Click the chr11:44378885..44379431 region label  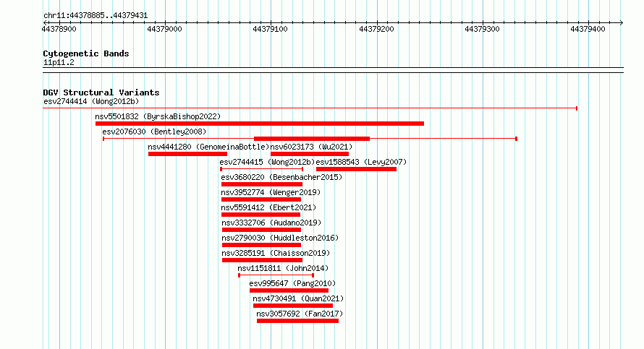pos(96,15)
